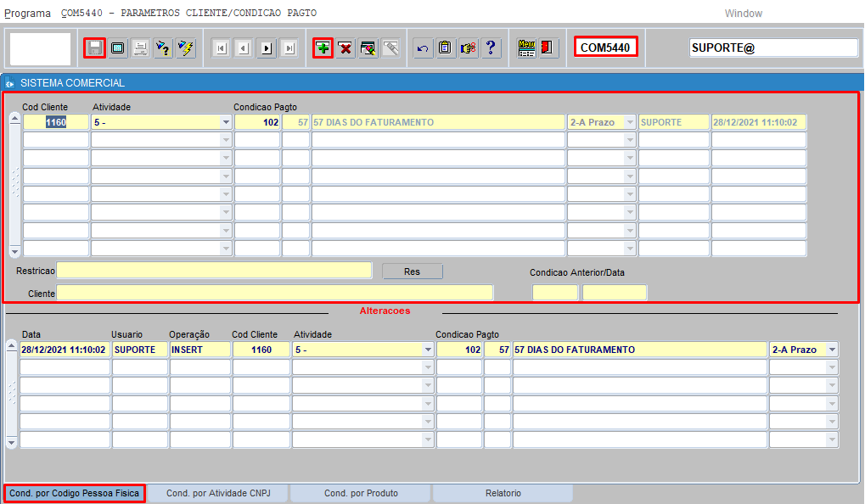Click the screen/monitor toolbar icon
Image resolution: width=865 pixels, height=504 pixels.
(117, 48)
